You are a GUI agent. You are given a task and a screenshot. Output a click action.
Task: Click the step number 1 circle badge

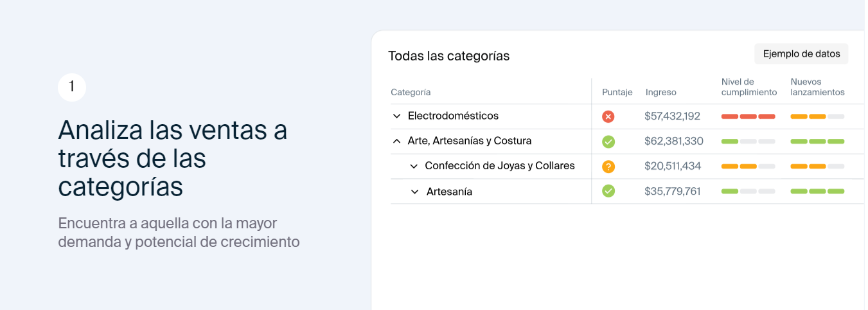(x=72, y=87)
